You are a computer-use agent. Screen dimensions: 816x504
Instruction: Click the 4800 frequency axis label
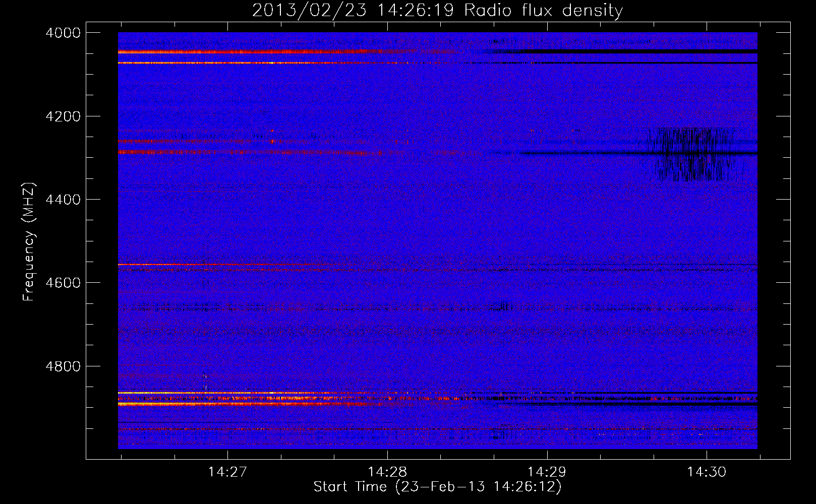pos(63,366)
